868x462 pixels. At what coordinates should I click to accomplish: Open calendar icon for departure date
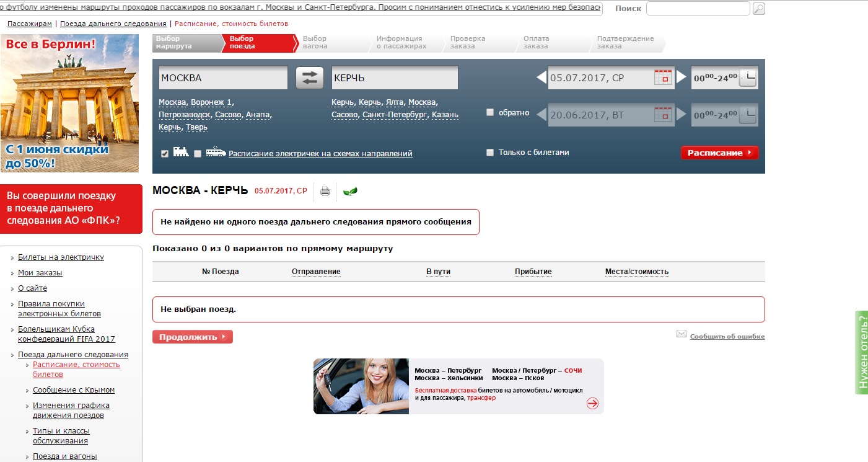(x=663, y=78)
